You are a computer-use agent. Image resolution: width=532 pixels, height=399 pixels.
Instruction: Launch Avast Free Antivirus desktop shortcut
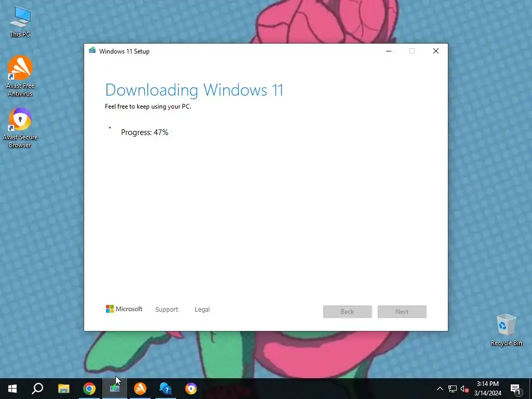pyautogui.click(x=20, y=76)
